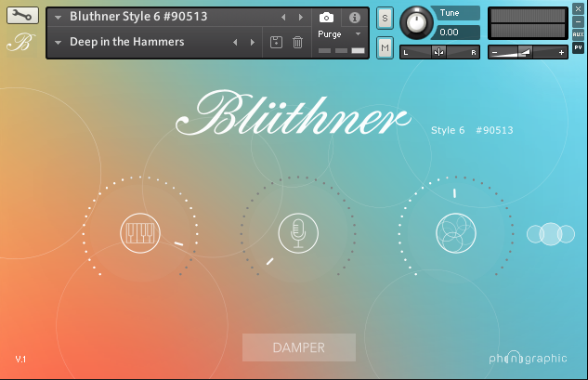This screenshot has width=588, height=380.
Task: Mute the instrument with M button
Action: (x=385, y=47)
